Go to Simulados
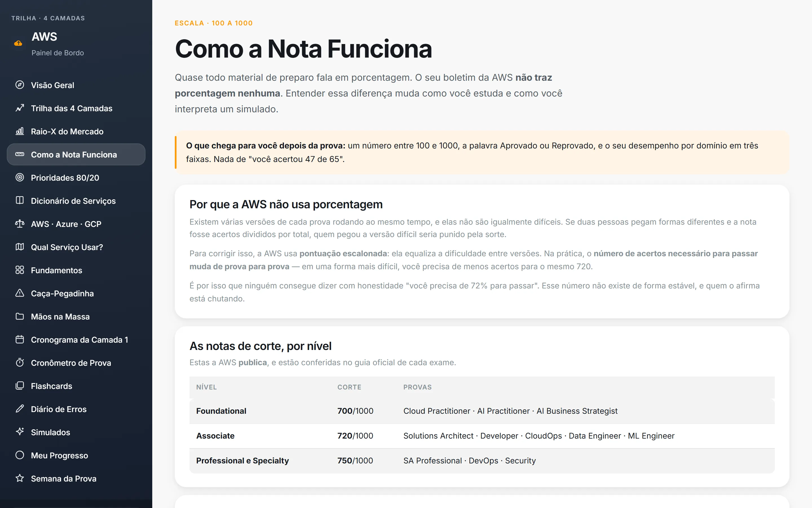 tap(76, 432)
